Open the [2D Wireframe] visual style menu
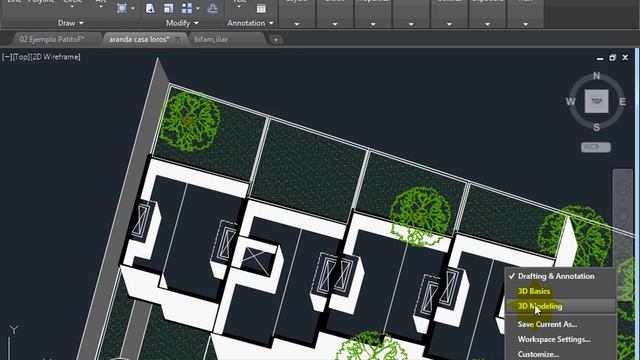The width and height of the screenshot is (640, 360). point(56,57)
